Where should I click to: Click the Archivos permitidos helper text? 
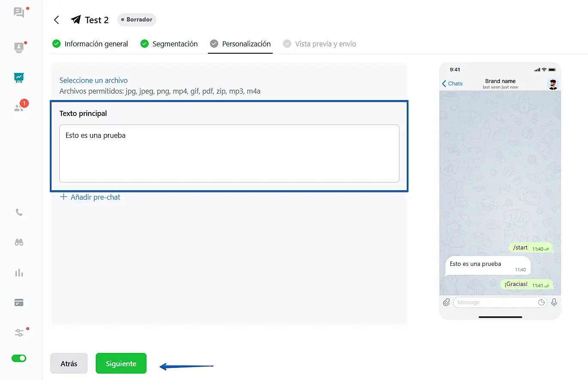click(x=160, y=91)
